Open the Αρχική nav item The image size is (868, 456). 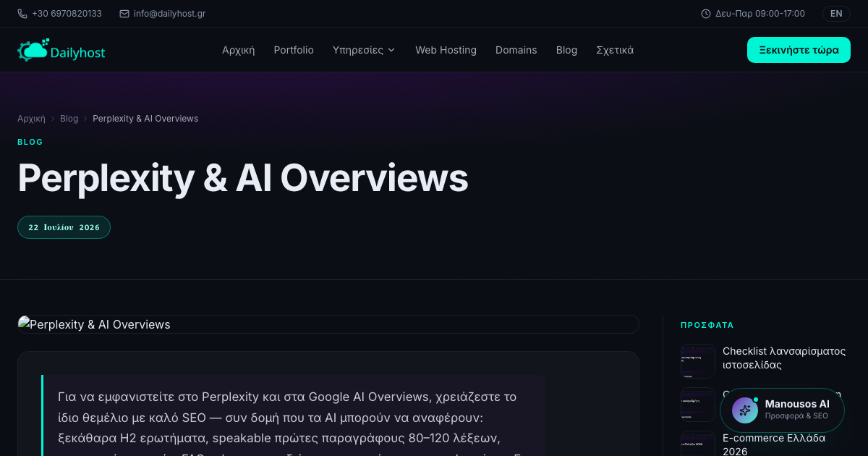click(238, 50)
